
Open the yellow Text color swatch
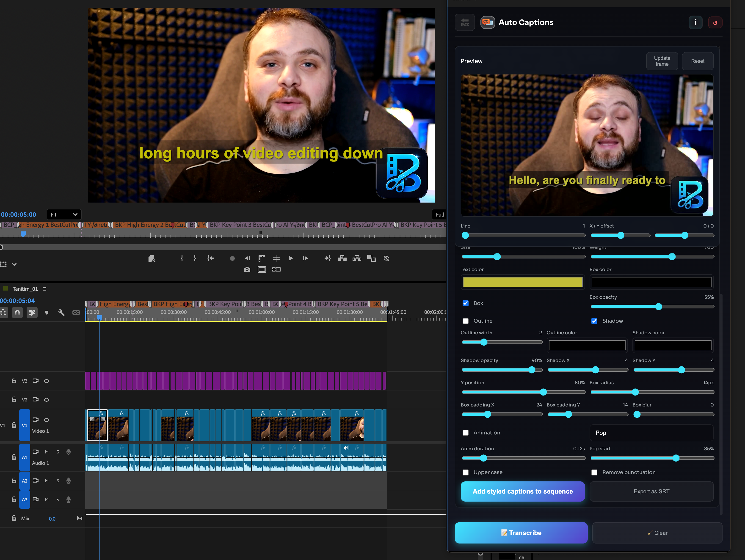pos(522,282)
